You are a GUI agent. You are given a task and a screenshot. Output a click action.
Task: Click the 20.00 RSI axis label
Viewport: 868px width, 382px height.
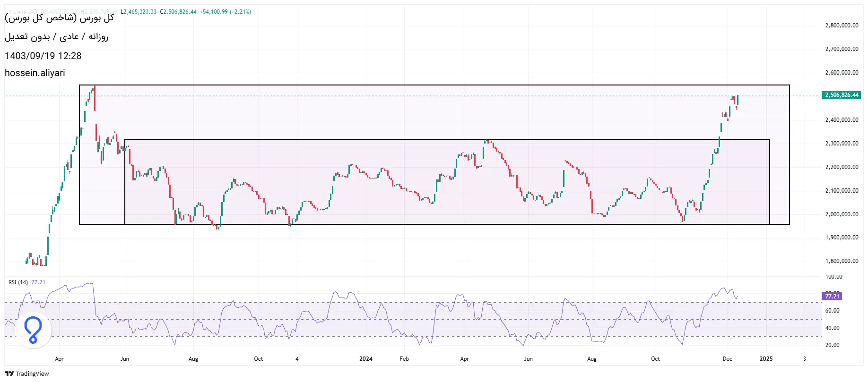833,345
